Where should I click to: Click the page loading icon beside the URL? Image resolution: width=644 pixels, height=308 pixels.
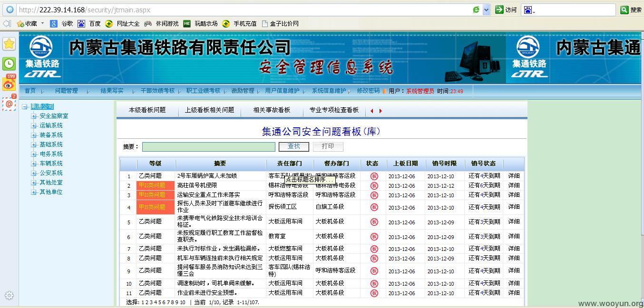point(10,10)
